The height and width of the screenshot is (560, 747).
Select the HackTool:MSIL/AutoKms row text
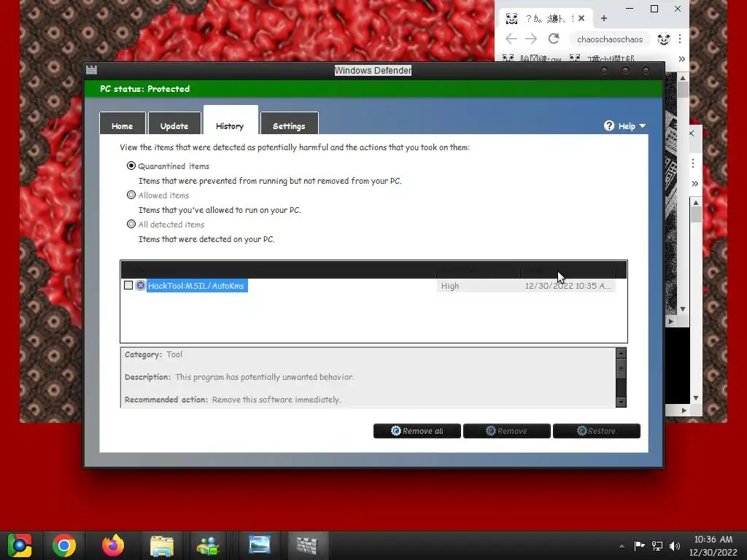pos(196,286)
